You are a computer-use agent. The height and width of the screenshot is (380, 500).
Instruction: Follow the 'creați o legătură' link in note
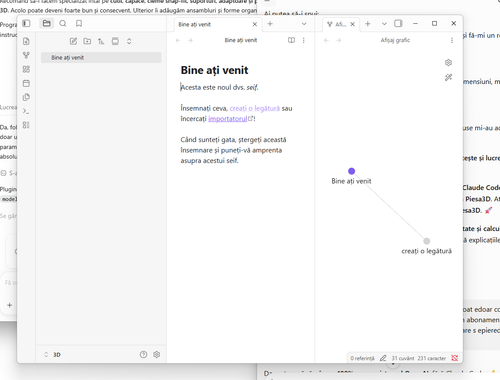(x=255, y=108)
